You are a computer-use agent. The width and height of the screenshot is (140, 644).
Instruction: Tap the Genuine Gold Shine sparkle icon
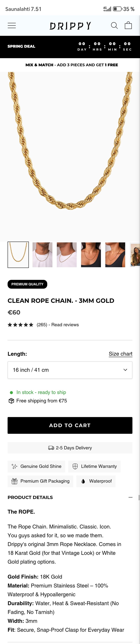tap(14, 466)
